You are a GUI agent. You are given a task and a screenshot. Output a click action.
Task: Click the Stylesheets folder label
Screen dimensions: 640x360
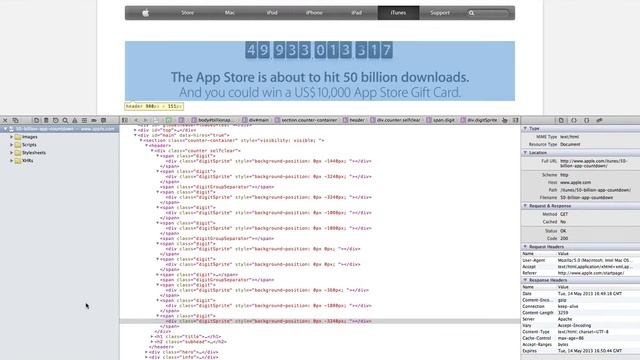(34, 153)
